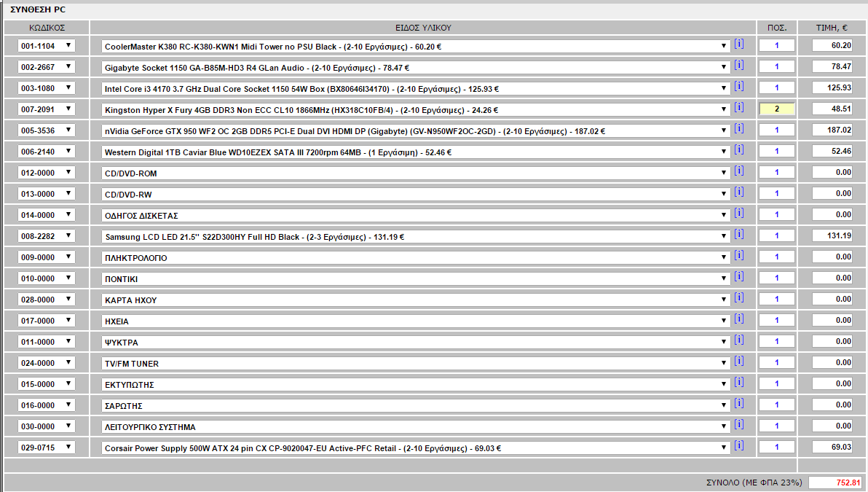Open info link for CD/DVD-RW row
Viewport: 868px width, 492px height.
pos(739,192)
